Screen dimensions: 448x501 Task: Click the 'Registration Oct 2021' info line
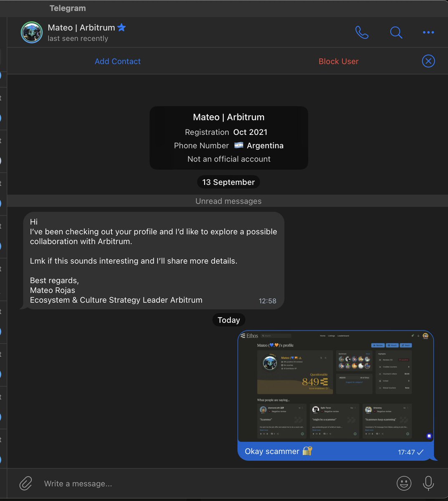(226, 132)
